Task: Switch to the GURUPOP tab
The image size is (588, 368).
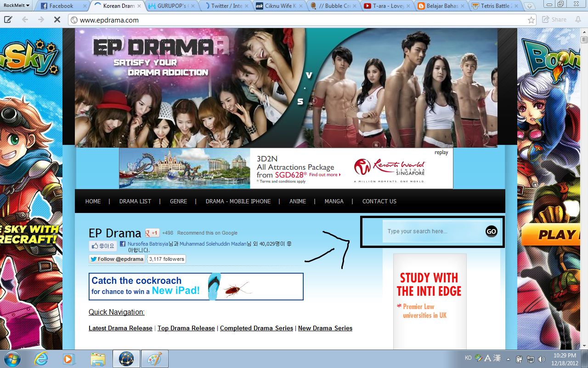Action: coord(172,6)
